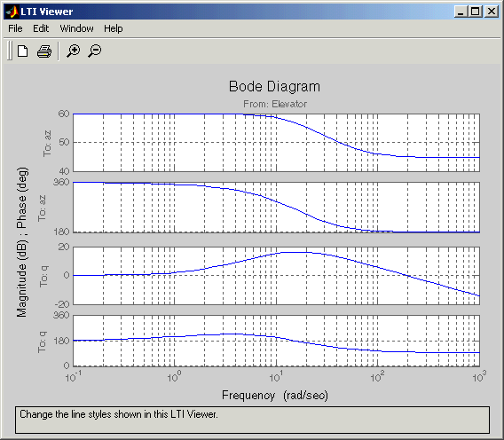Open the Help menu
504x440 pixels.
pos(114,28)
